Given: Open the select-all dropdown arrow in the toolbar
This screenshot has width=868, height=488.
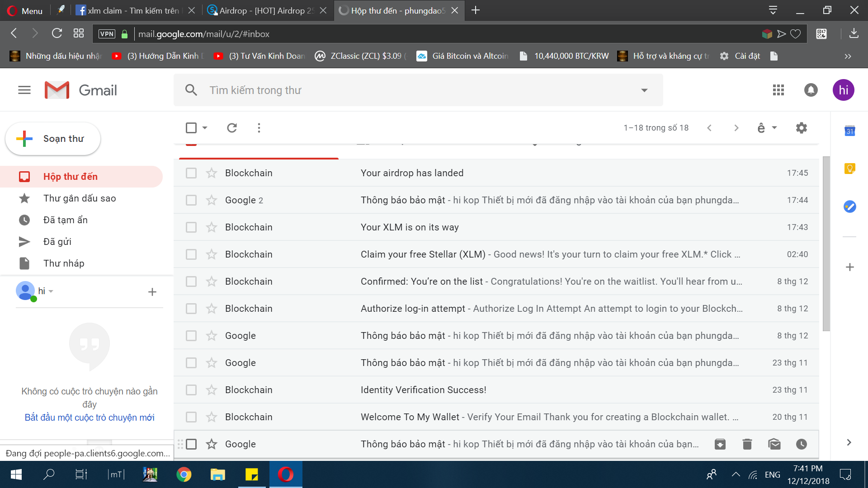Looking at the screenshot, I should (x=205, y=128).
